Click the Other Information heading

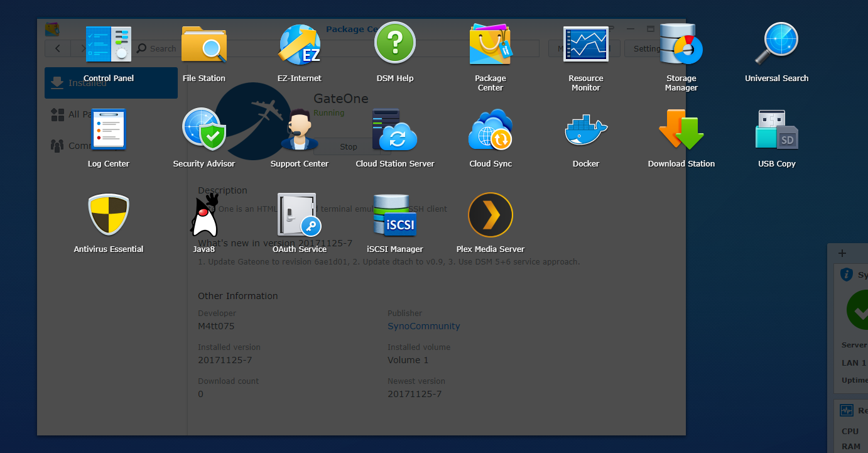pyautogui.click(x=238, y=296)
